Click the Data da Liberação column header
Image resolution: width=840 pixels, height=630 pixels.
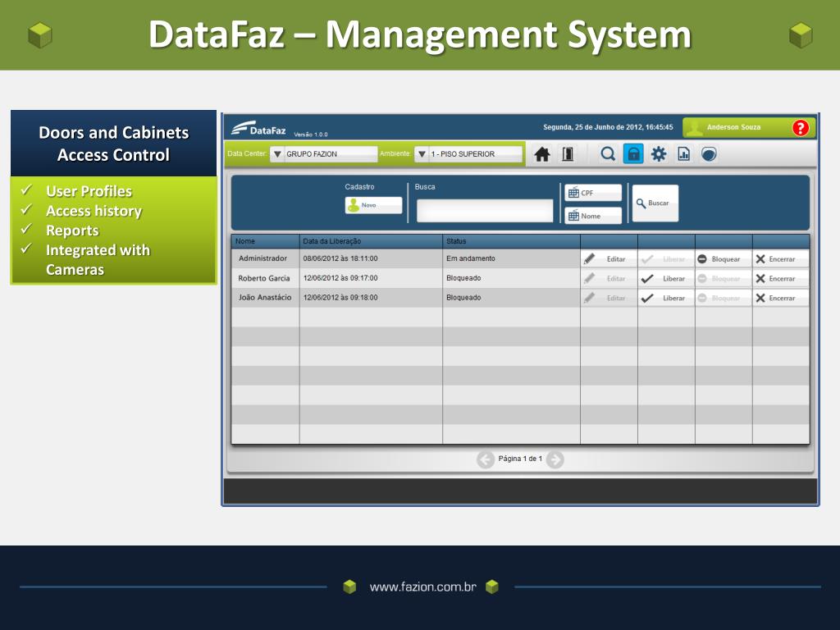[371, 241]
